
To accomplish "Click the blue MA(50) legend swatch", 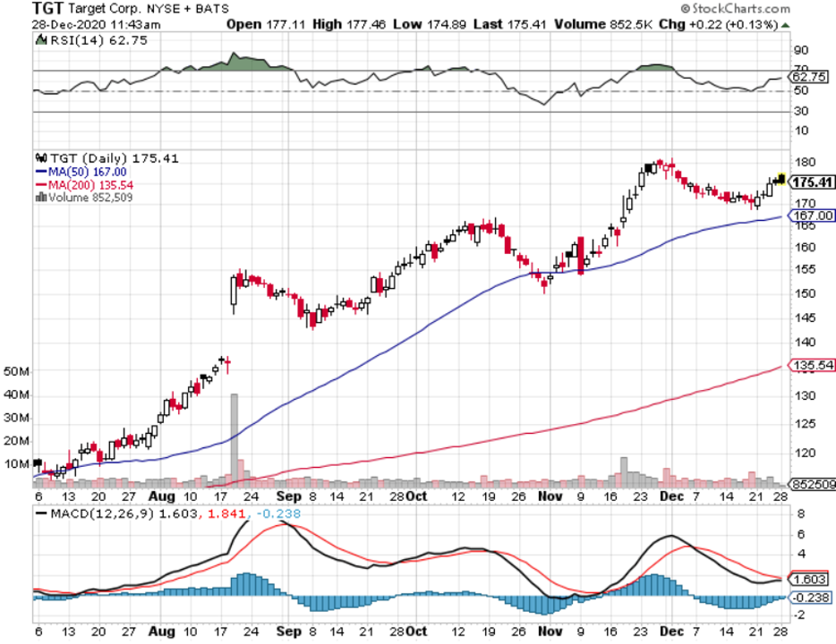I will click(40, 172).
